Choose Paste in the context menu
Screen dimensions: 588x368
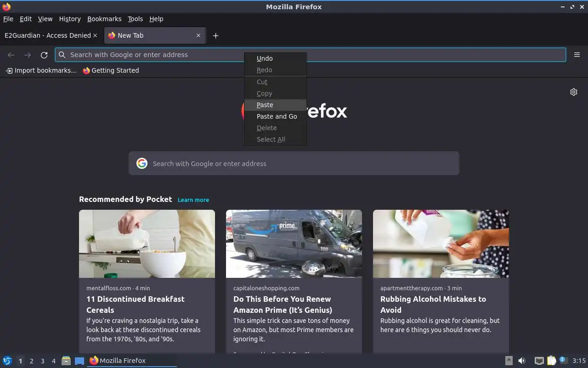coord(275,105)
